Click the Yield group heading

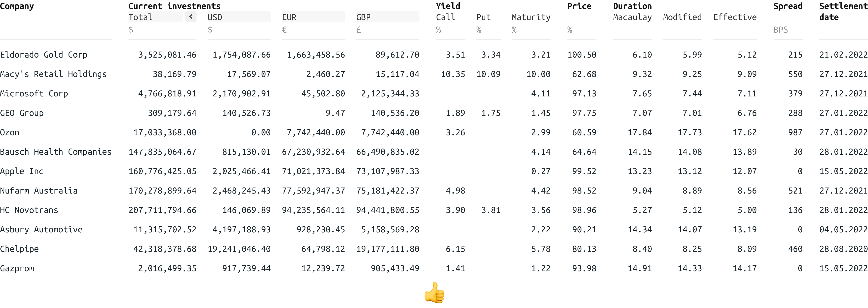coord(448,6)
